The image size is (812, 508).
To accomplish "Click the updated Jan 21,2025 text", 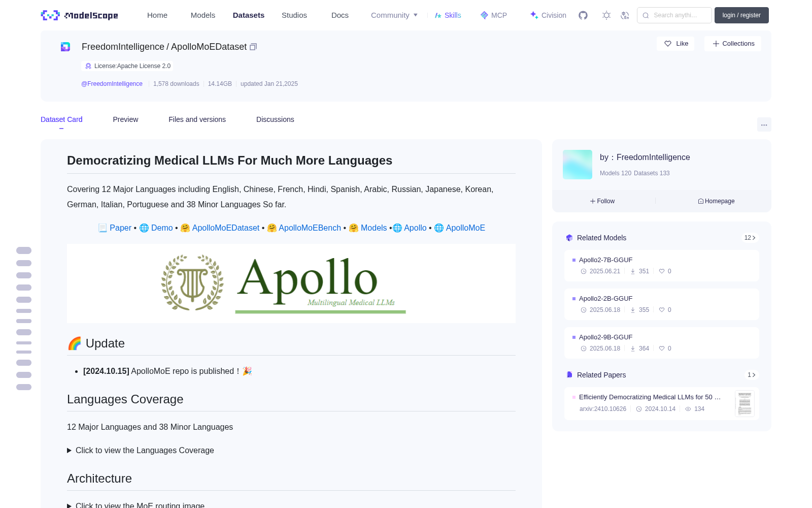I will (269, 84).
